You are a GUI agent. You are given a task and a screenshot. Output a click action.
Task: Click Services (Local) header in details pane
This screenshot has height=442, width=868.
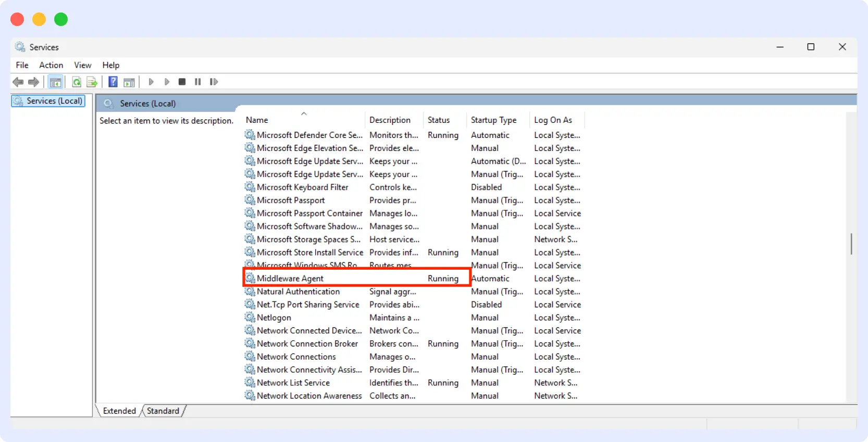click(148, 104)
